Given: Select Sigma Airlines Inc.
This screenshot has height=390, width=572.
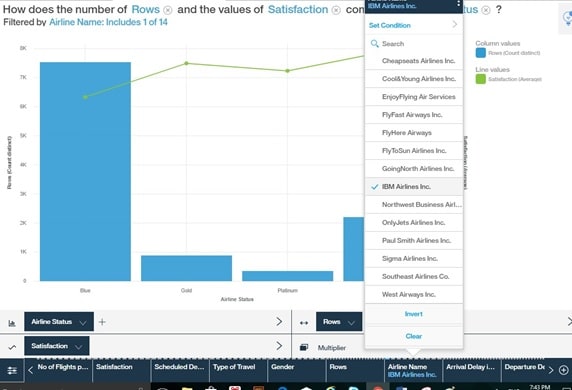Looking at the screenshot, I should 414,259.
